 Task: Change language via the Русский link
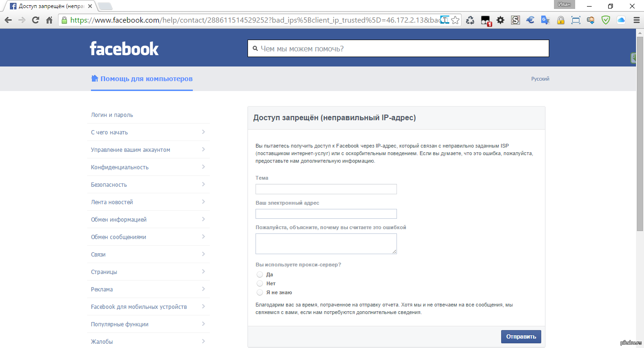pyautogui.click(x=540, y=79)
